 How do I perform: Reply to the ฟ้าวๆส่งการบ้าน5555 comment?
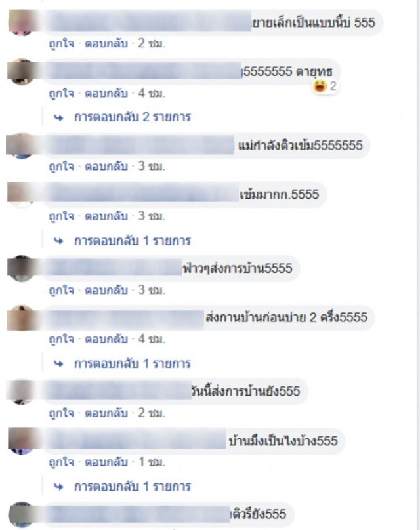(x=106, y=290)
